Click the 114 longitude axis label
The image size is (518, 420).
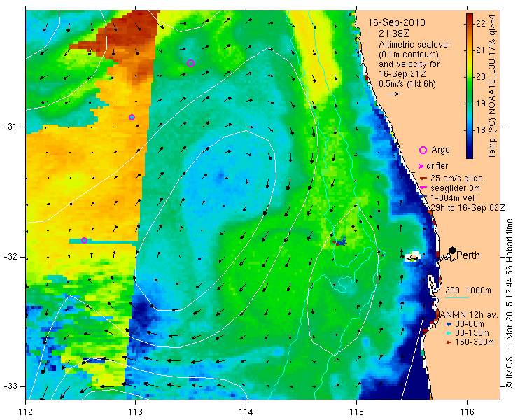[x=246, y=412]
